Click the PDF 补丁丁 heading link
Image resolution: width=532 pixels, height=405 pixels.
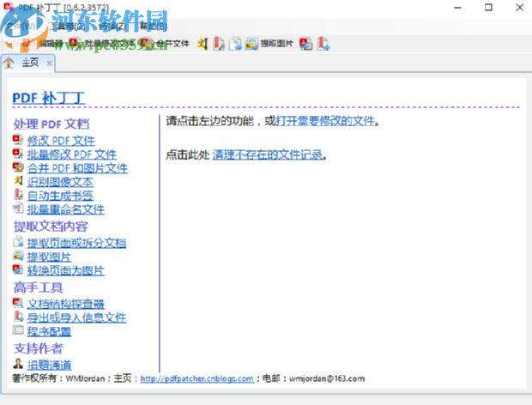pos(49,98)
